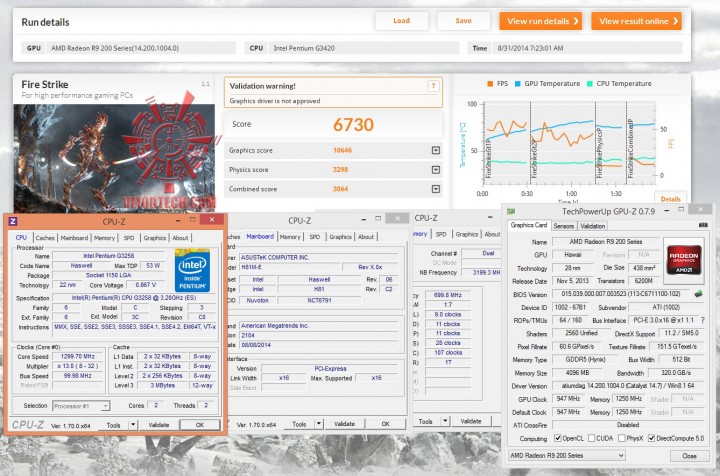The height and width of the screenshot is (476, 720).
Task: Select the CPU tab in front CPU-Z
Action: coord(21,237)
